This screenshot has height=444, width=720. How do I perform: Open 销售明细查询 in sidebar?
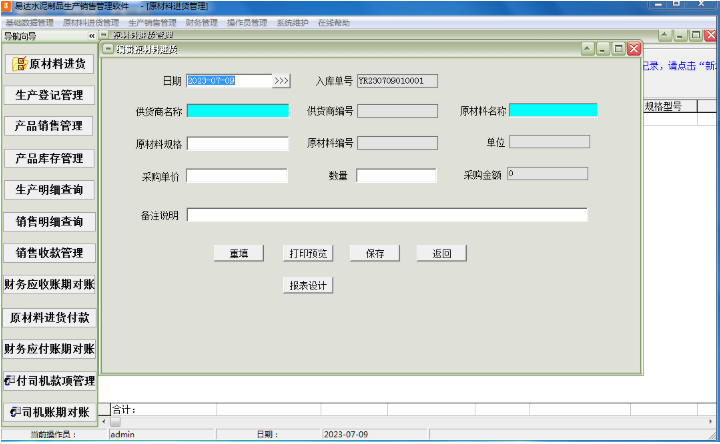pos(49,221)
